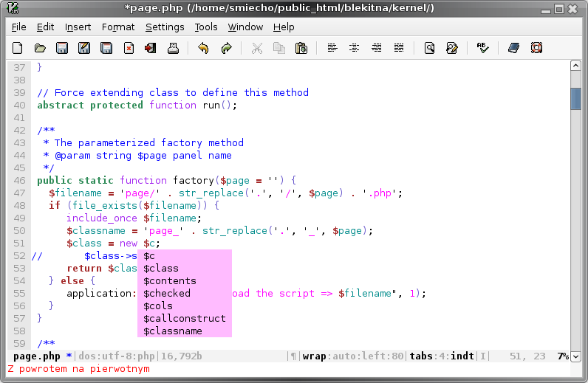Screen dimensions: 588x383
Task: Open the File menu
Action: [x=18, y=27]
